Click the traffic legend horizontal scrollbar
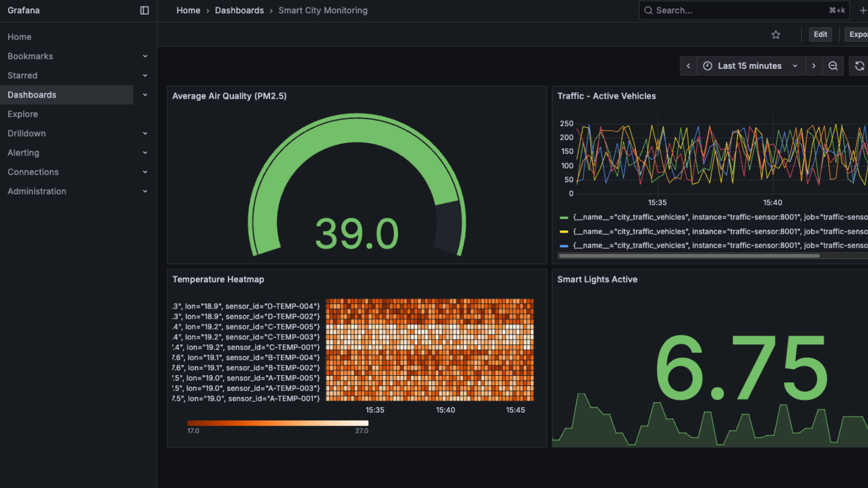The image size is (868, 488). (689, 256)
